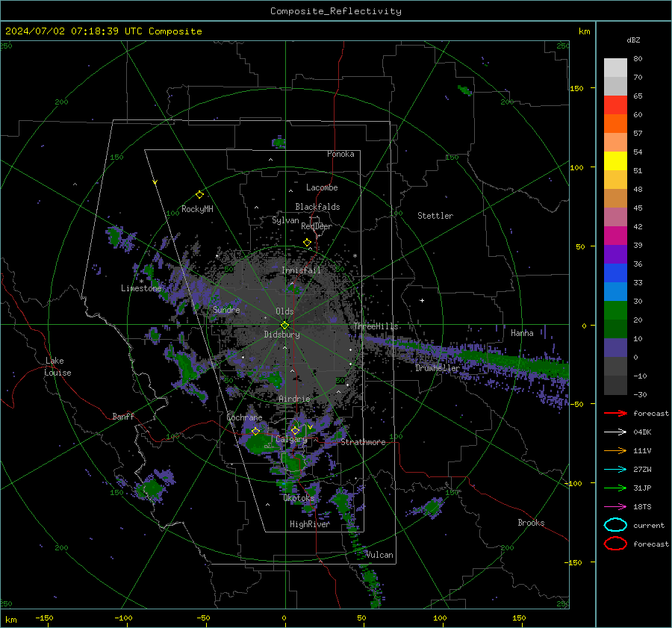Select the orange 111V arrow legend icon
The width and height of the screenshot is (672, 628).
click(x=615, y=450)
